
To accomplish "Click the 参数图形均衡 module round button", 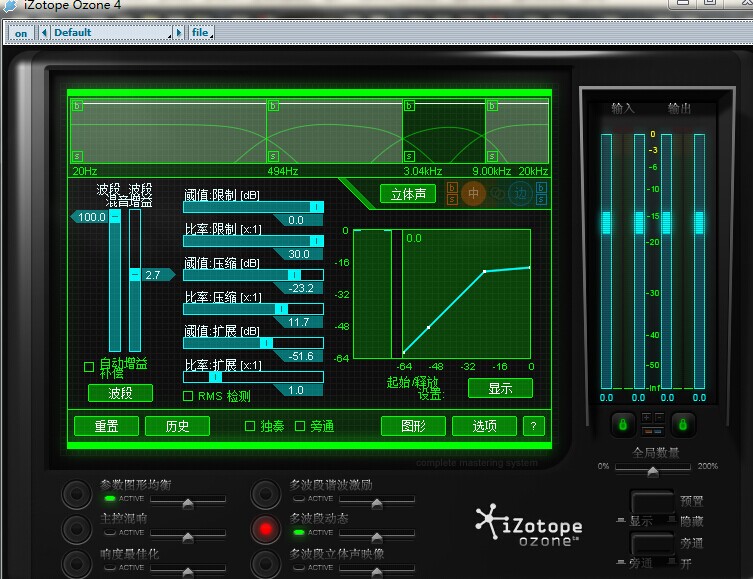I will coord(76,494).
